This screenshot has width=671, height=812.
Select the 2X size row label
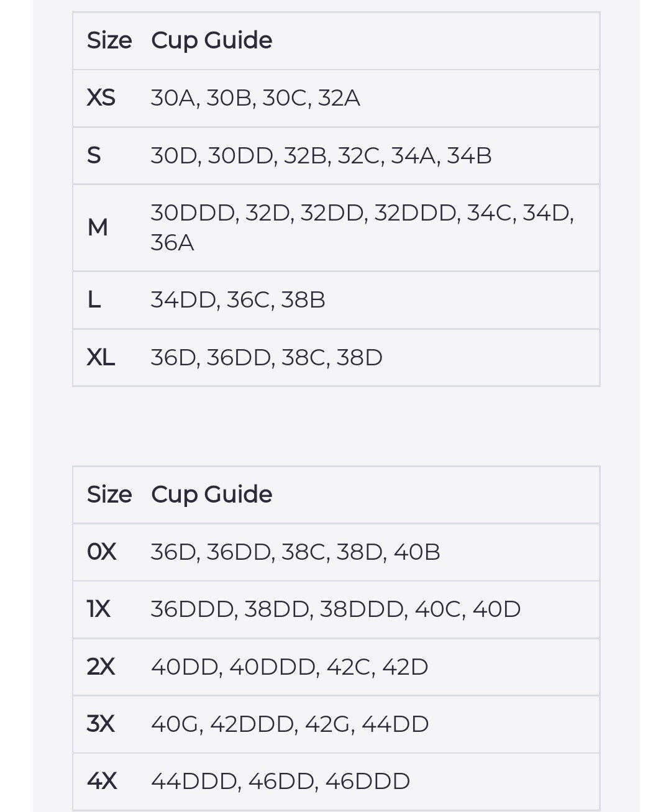coord(101,667)
